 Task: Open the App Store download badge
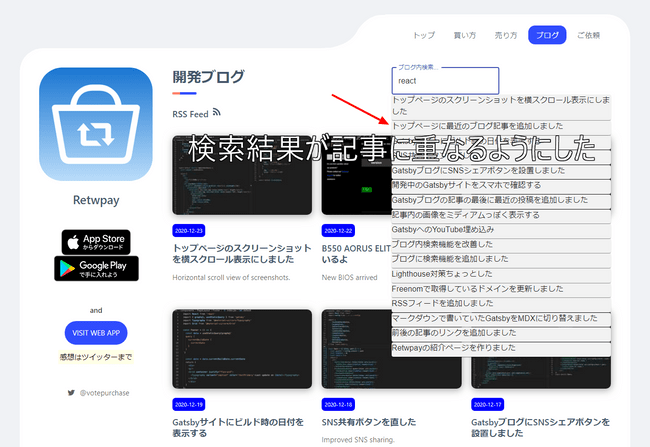(96, 242)
